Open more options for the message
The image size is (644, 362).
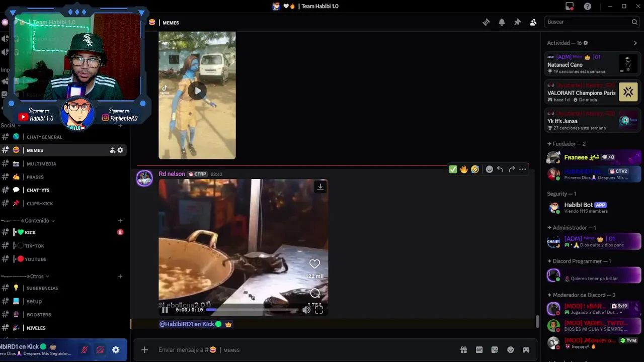tap(523, 169)
